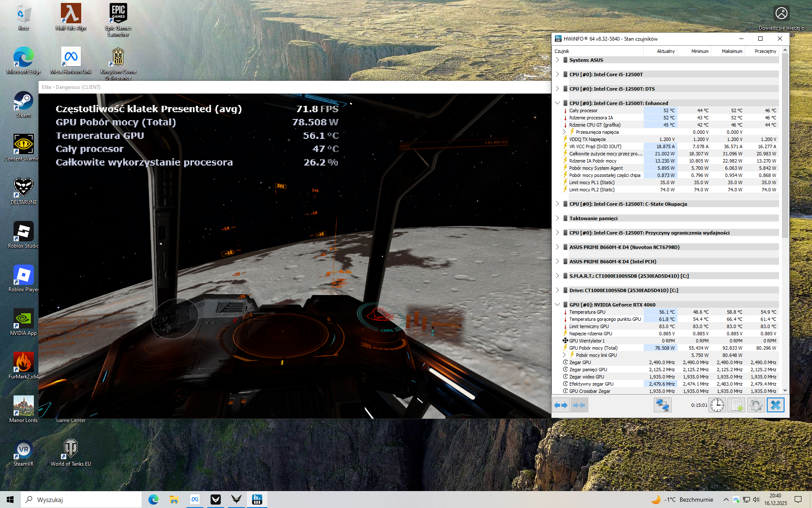Open the remote network monitoring computers icon
This screenshot has height=508, width=812.
pyautogui.click(x=662, y=405)
